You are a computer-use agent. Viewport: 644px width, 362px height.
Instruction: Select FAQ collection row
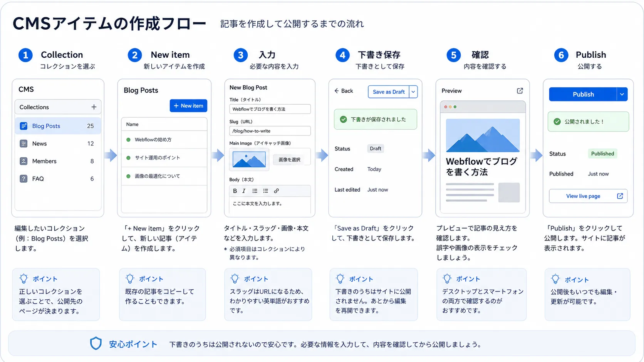tap(58, 178)
